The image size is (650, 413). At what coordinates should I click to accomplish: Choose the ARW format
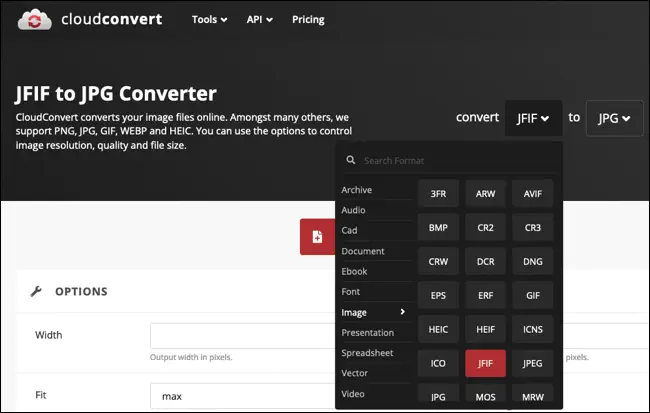click(485, 194)
